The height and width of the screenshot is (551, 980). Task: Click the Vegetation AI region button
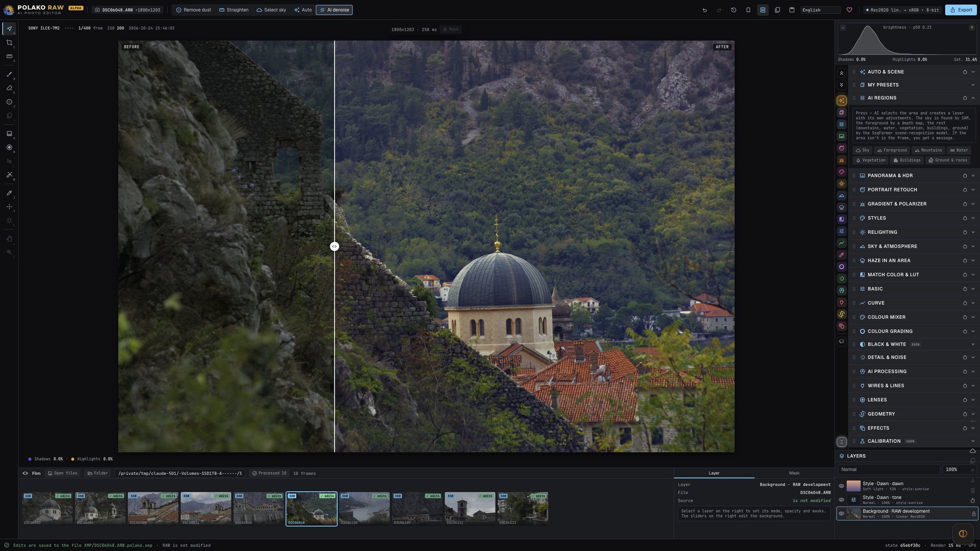[x=870, y=160]
